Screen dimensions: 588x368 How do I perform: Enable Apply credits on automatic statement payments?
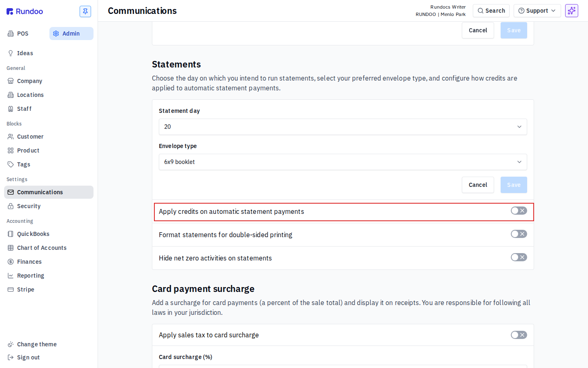point(519,211)
